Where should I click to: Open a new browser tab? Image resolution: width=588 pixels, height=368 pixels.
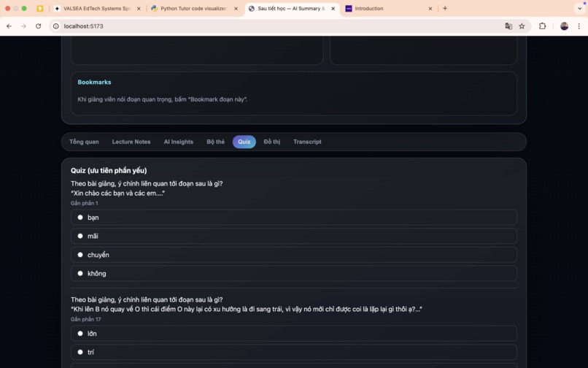coord(445,8)
